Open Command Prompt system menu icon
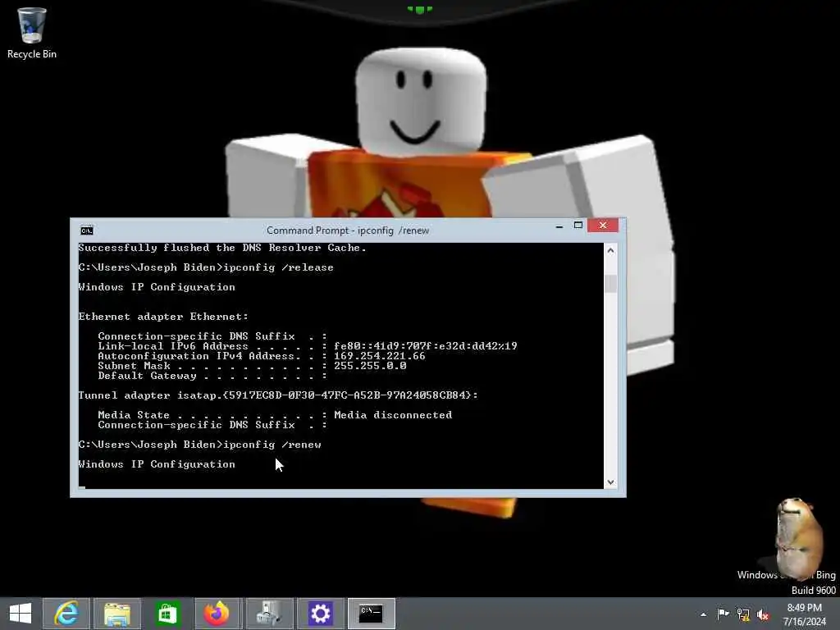This screenshot has height=630, width=840. coord(87,231)
